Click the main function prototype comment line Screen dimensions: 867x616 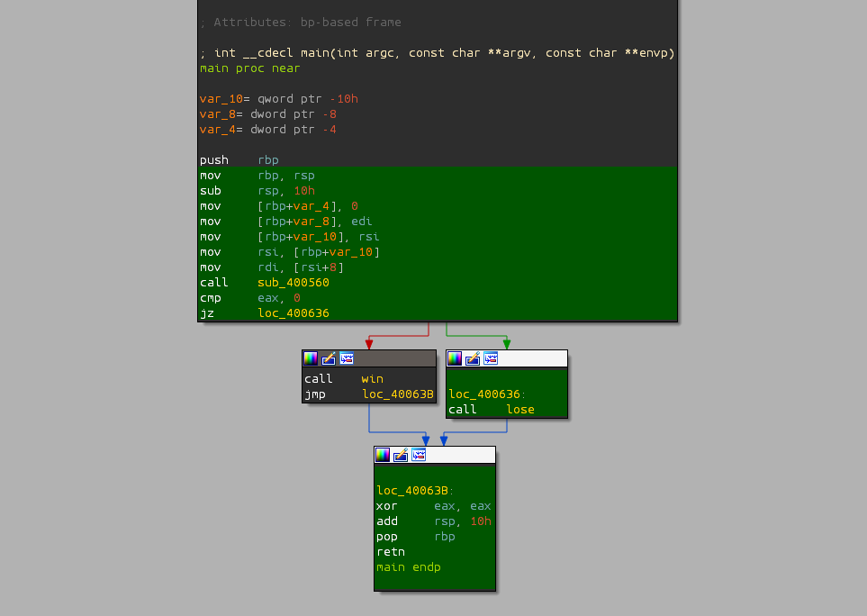coord(438,52)
